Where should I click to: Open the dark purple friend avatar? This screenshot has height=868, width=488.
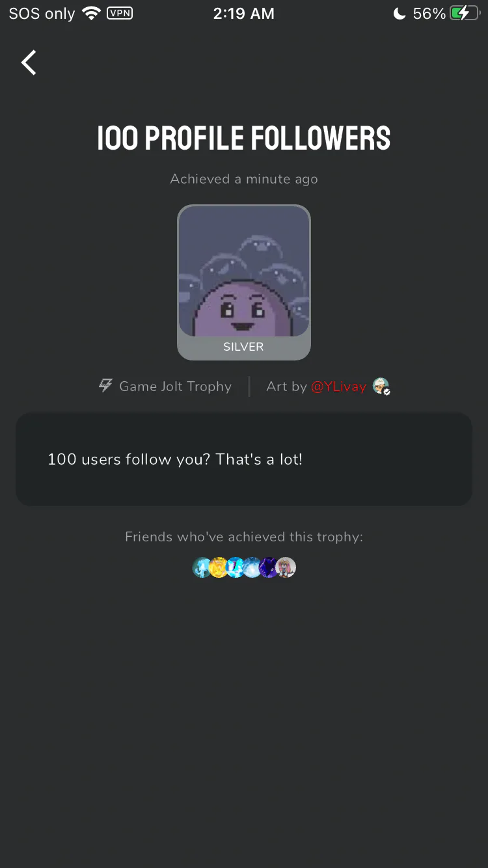[x=269, y=567]
